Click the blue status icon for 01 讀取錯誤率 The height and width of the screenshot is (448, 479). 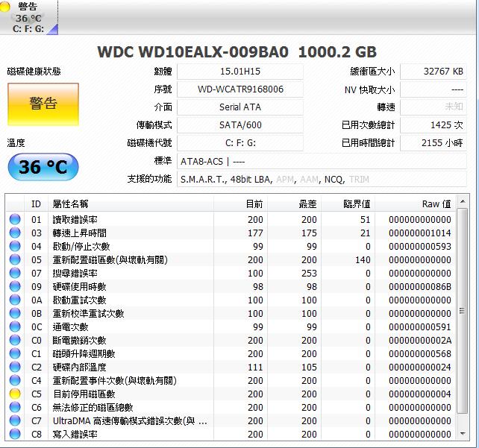click(15, 219)
